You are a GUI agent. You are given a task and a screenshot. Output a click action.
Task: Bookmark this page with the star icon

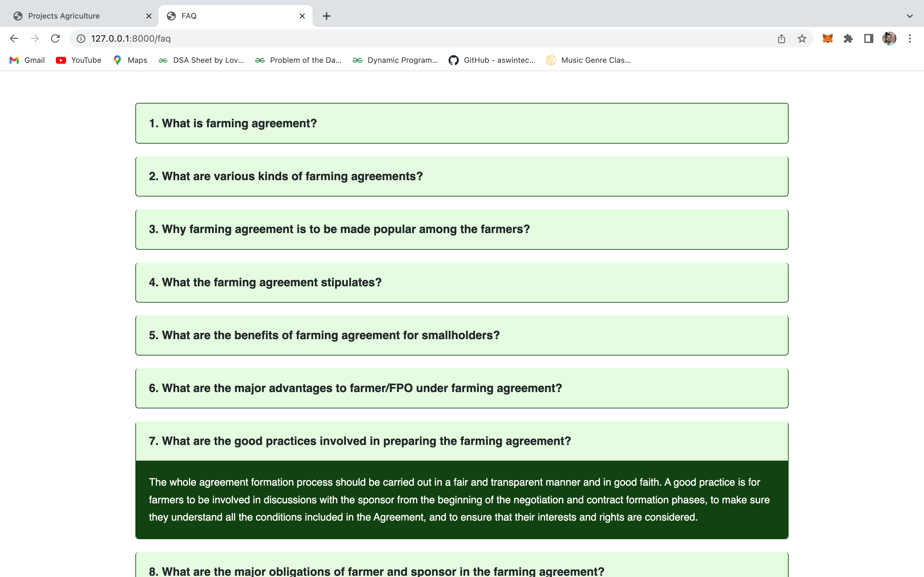point(801,38)
